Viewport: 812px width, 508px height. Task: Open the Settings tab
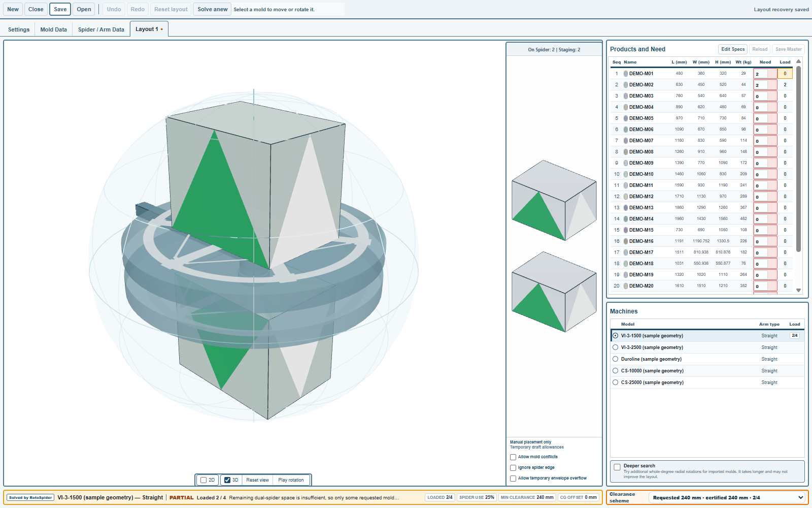coord(19,29)
